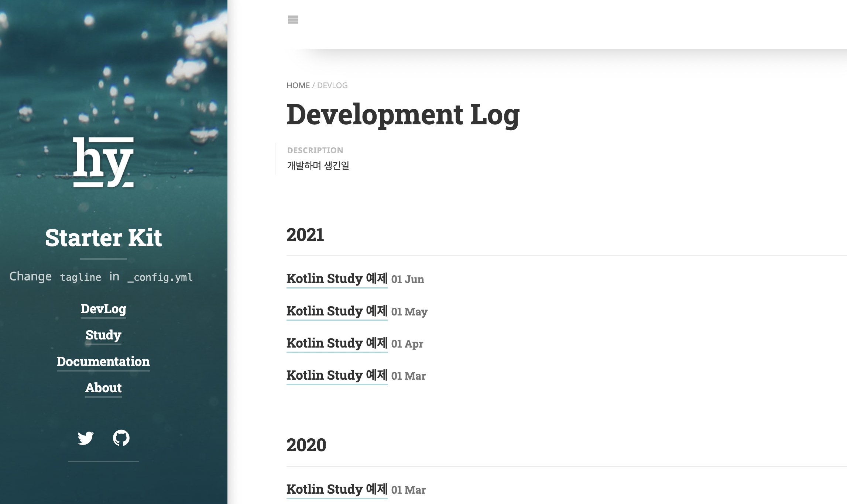This screenshot has width=847, height=504.
Task: Click the hy logo image
Action: click(x=103, y=162)
